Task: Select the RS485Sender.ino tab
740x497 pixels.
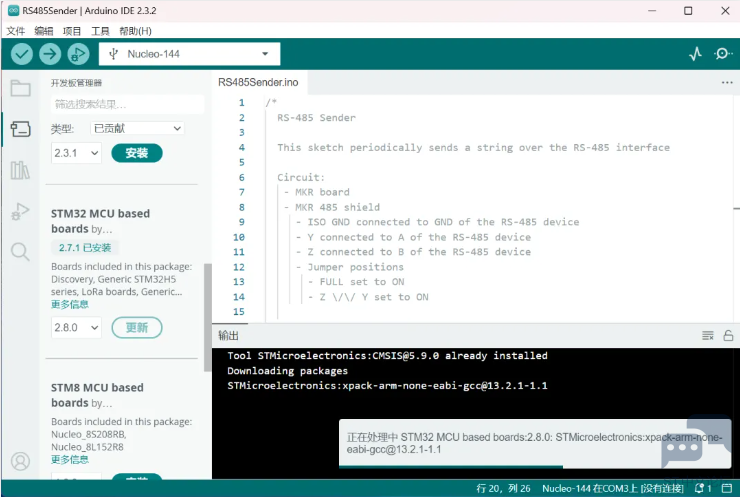Action: 258,83
